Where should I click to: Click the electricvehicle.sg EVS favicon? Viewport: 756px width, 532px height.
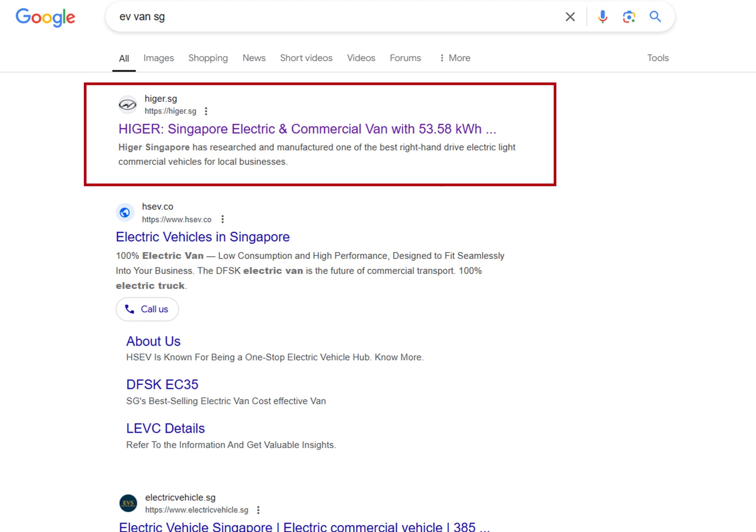coord(128,503)
